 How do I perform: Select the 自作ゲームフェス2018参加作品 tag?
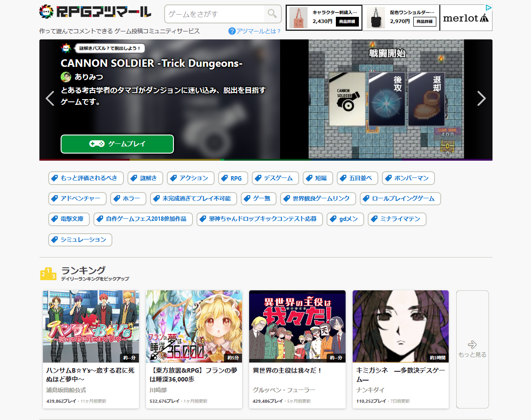143,219
